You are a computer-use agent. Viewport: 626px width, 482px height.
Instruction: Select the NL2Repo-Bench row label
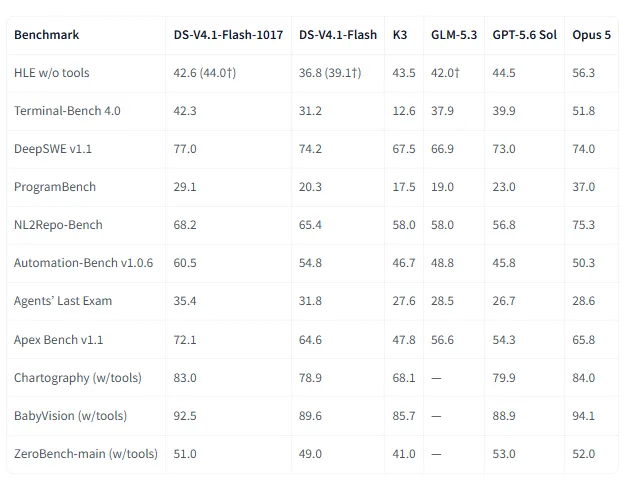click(58, 225)
